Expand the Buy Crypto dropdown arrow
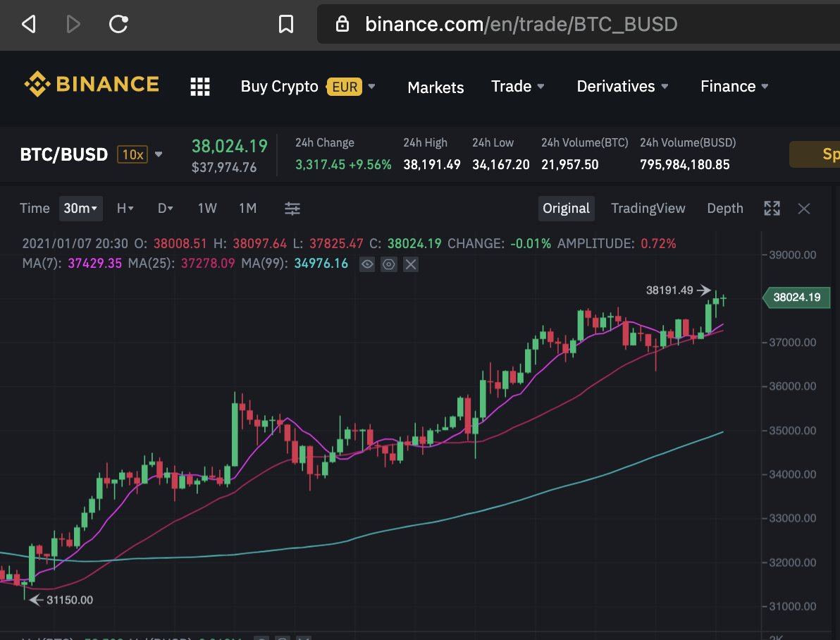The height and width of the screenshot is (640, 840). [x=372, y=86]
